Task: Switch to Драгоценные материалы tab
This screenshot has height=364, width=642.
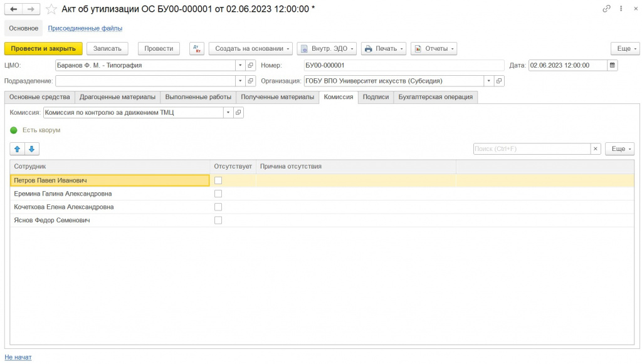Action: (x=117, y=97)
